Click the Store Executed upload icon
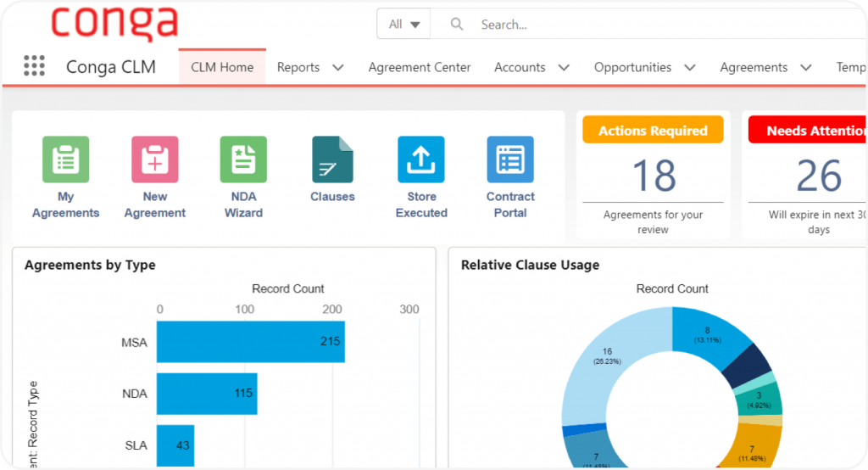Screen dimensions: 868x470 (421, 159)
